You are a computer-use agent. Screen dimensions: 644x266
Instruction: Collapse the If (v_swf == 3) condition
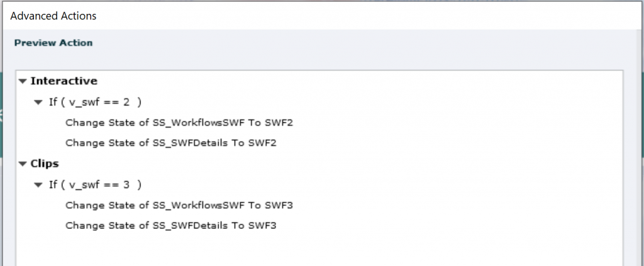tap(38, 185)
